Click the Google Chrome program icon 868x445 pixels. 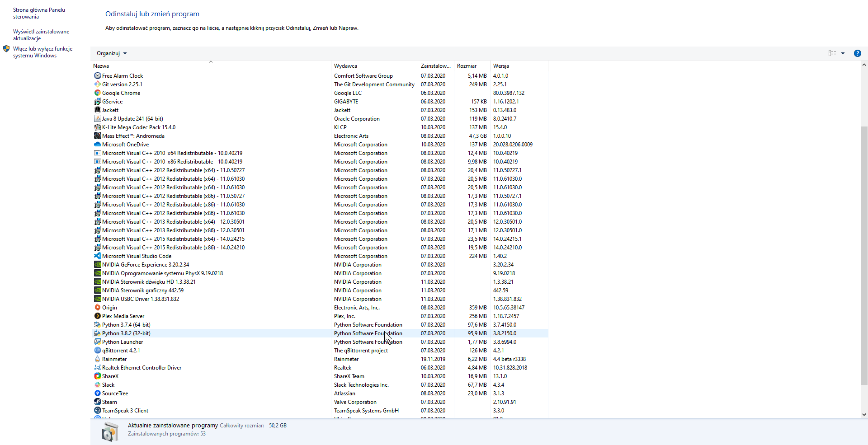click(97, 93)
